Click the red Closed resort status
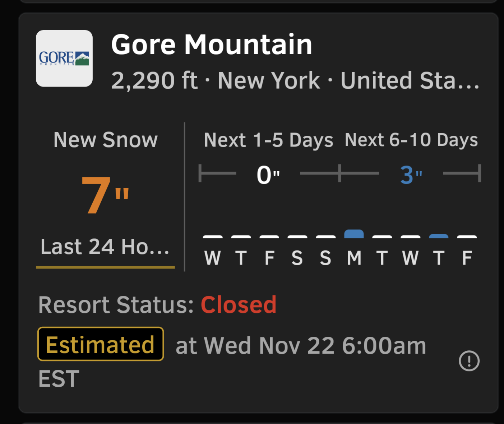The width and height of the screenshot is (504, 424). tap(239, 305)
